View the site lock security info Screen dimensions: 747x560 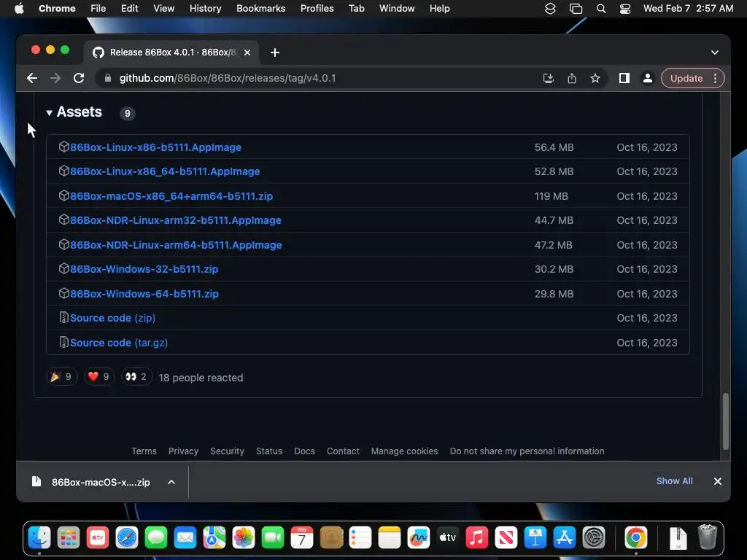point(108,78)
